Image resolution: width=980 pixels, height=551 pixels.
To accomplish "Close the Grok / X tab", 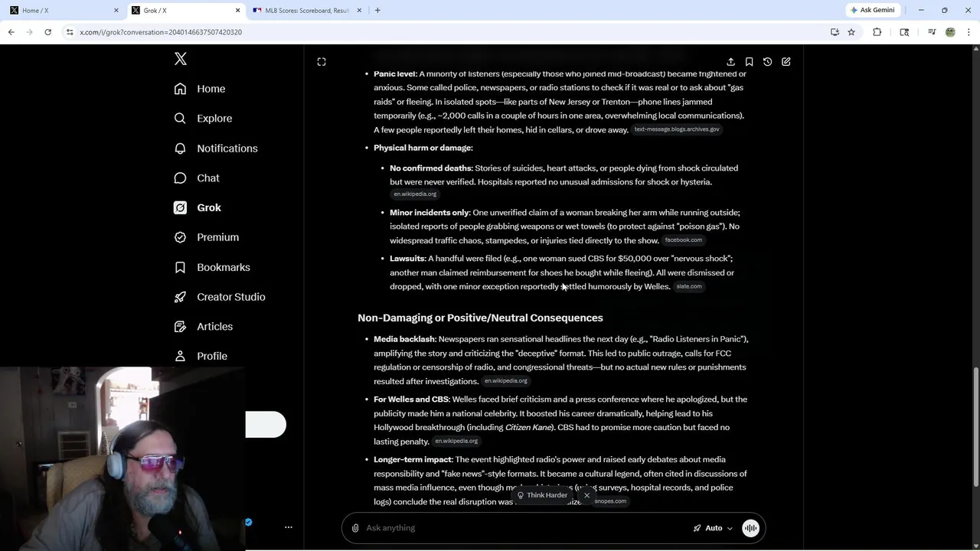I will tap(237, 11).
